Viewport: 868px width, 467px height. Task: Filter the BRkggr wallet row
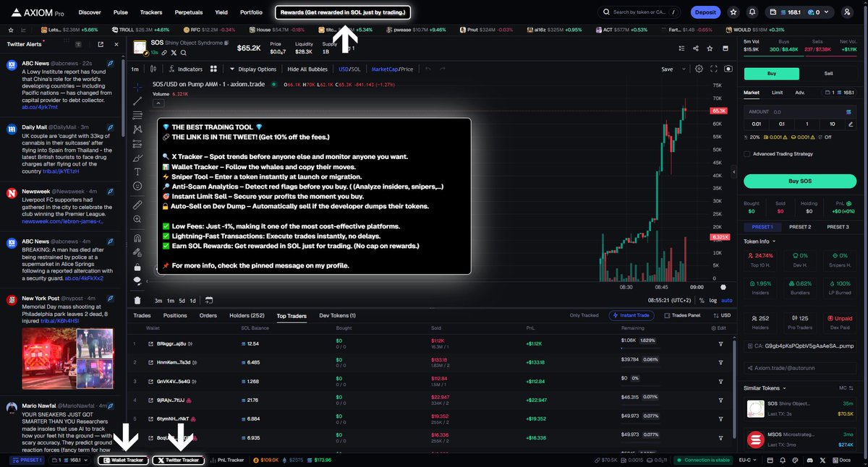point(720,343)
